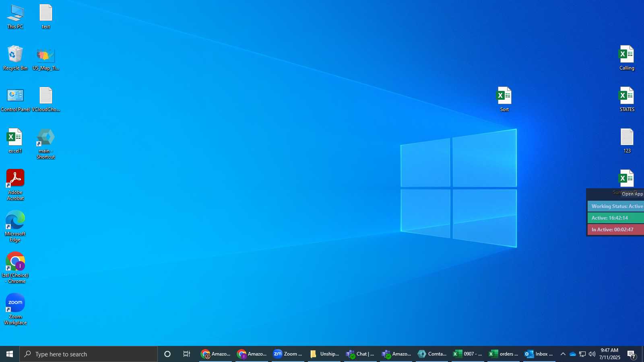Select the STATES Excel file icon
This screenshot has width=644, height=362.
click(627, 100)
